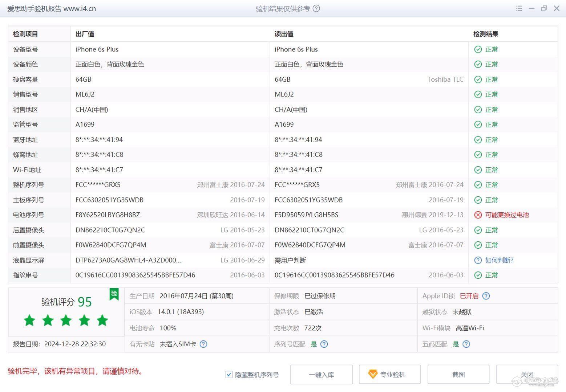This screenshot has width=566, height=392.
Task: Click the 读出值 column header
Action: pos(284,34)
